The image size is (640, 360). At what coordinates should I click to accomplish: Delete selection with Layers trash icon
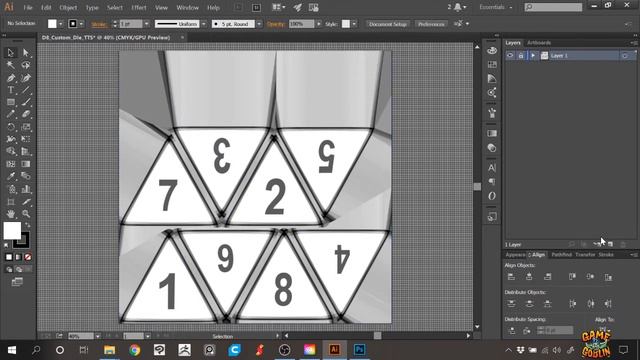(x=623, y=244)
